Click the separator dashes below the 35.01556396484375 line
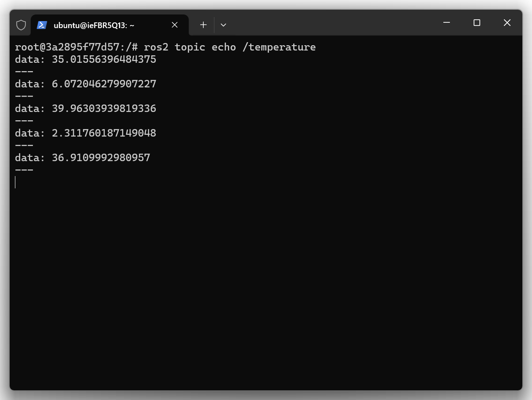This screenshot has width=532, height=400. pyautogui.click(x=24, y=72)
